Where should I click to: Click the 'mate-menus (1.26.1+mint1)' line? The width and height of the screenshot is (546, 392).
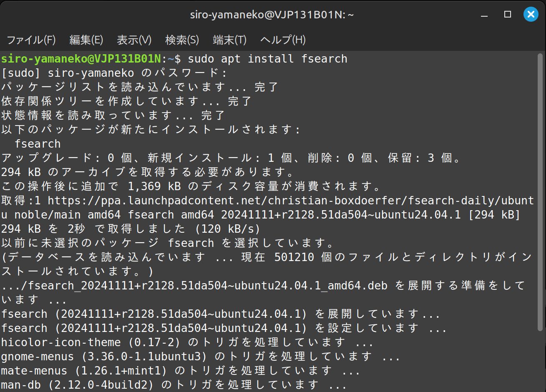[x=180, y=371]
